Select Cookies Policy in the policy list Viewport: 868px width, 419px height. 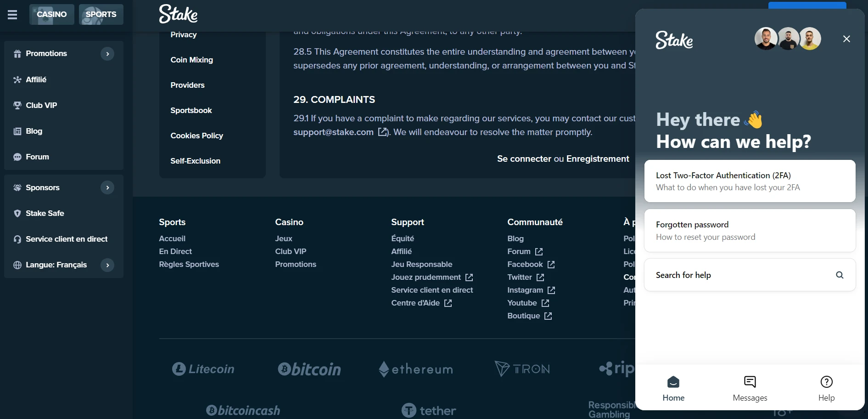tap(196, 136)
